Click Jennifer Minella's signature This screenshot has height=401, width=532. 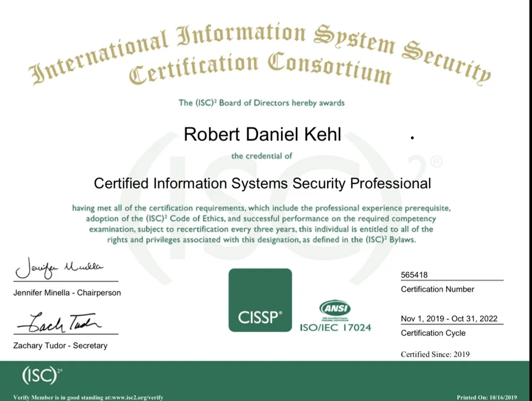click(60, 269)
